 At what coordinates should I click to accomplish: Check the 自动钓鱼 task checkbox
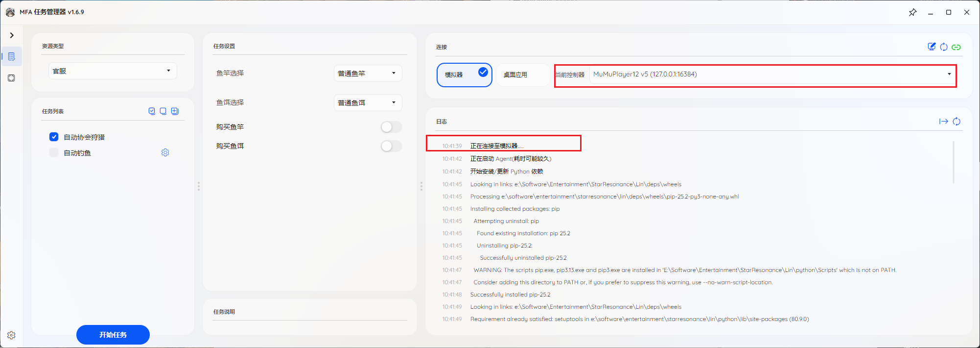[54, 153]
